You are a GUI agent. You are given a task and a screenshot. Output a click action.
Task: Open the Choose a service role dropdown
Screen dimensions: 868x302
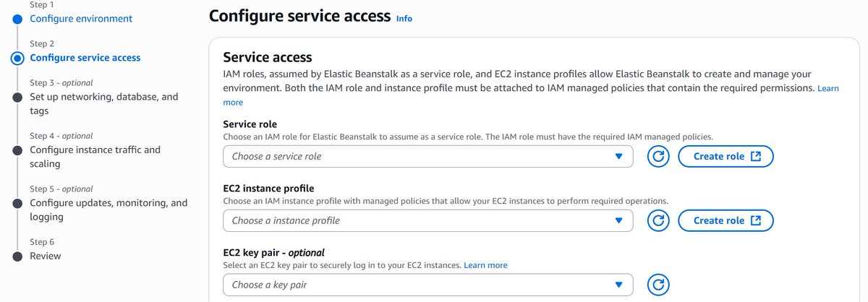tap(427, 157)
